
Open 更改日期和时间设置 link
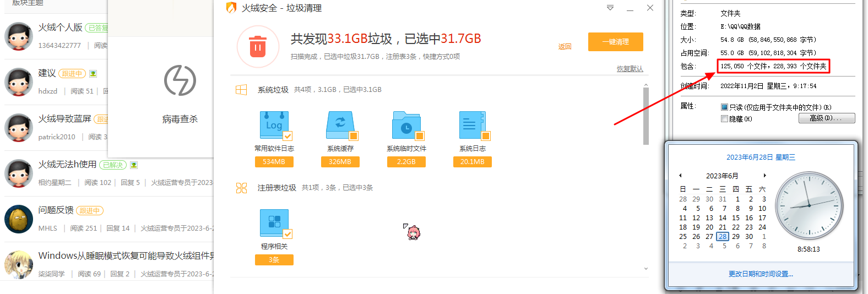pyautogui.click(x=761, y=274)
